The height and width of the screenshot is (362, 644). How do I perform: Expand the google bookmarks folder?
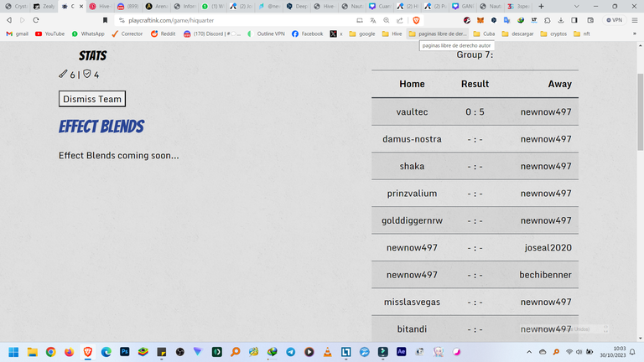point(362,34)
